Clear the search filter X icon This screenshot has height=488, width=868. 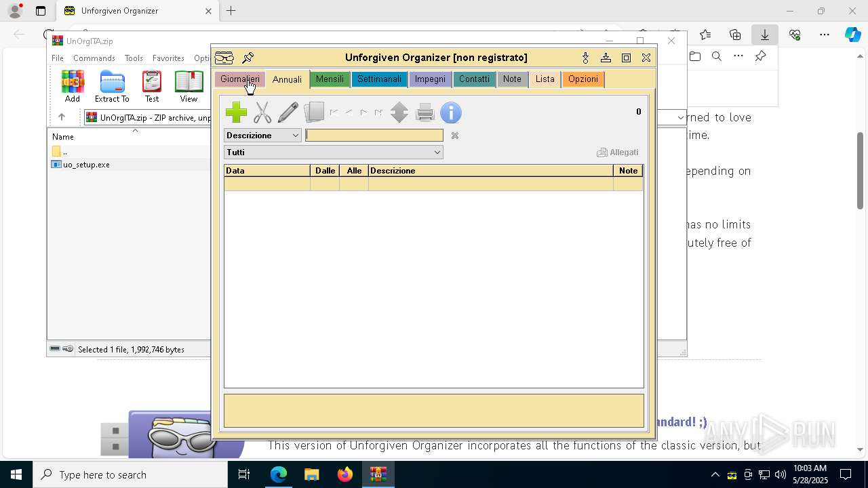(455, 136)
